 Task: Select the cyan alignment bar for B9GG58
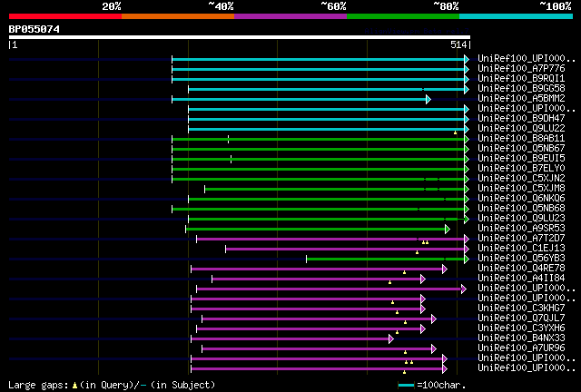click(329, 89)
